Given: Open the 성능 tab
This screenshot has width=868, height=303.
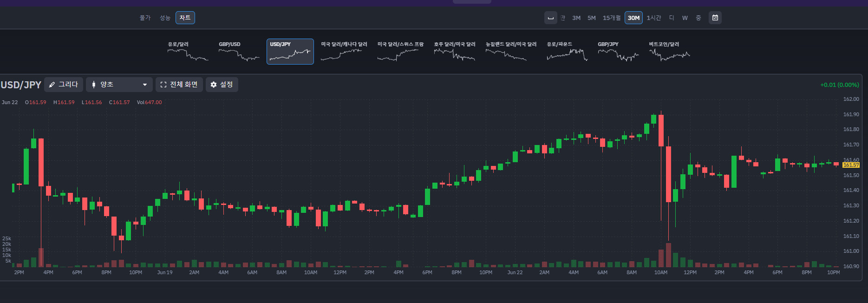Looking at the screenshot, I should [x=165, y=18].
